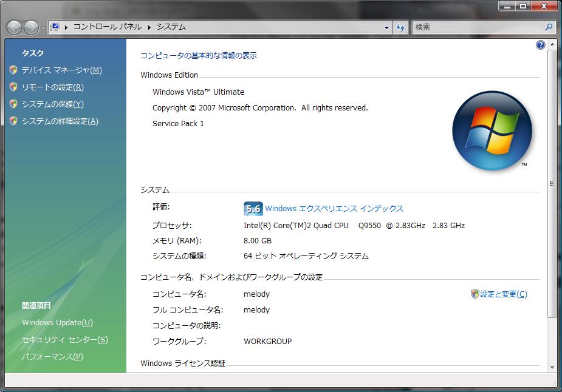Click the システムの種類: label
Image resolution: width=562 pixels, height=392 pixels.
point(179,256)
